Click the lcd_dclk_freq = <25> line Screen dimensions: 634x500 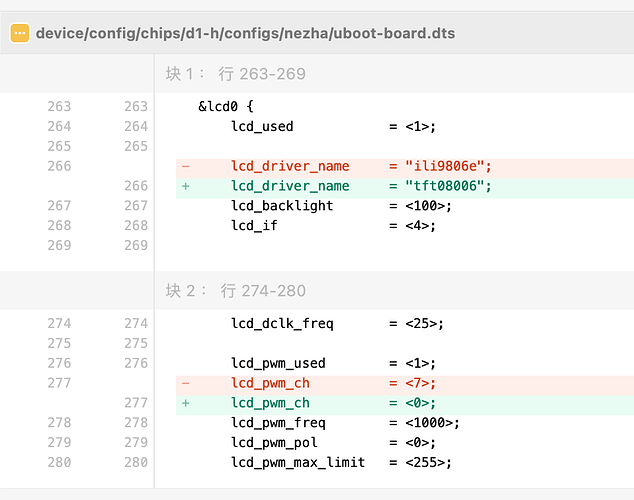337,324
